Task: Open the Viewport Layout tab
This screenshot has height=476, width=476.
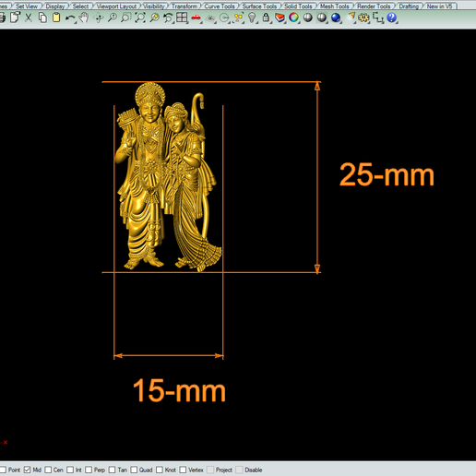Action: point(116,6)
